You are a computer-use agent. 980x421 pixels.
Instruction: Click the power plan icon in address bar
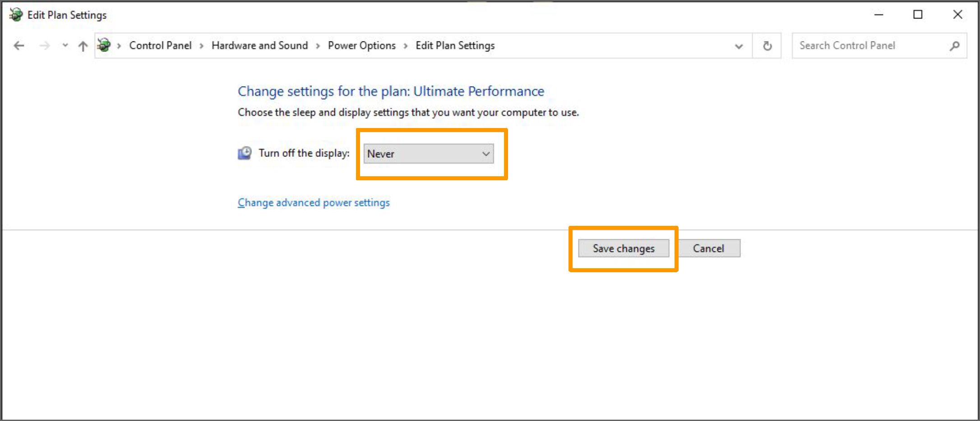[104, 45]
